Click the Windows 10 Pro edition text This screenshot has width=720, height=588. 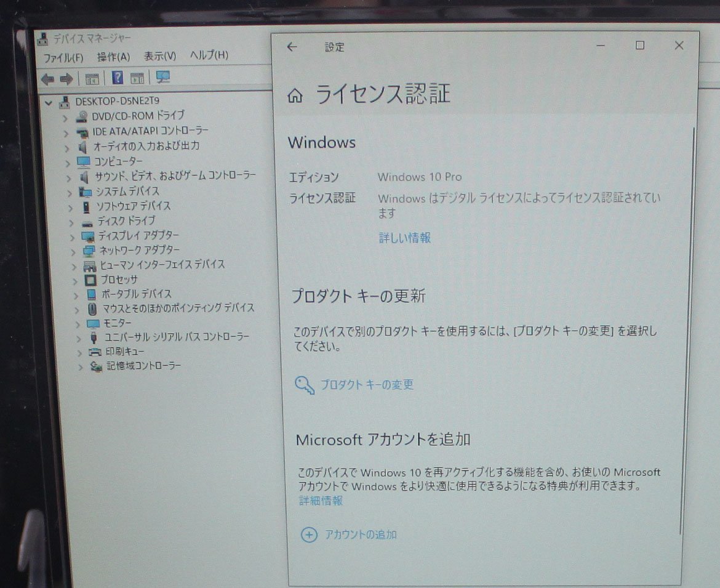tap(420, 177)
